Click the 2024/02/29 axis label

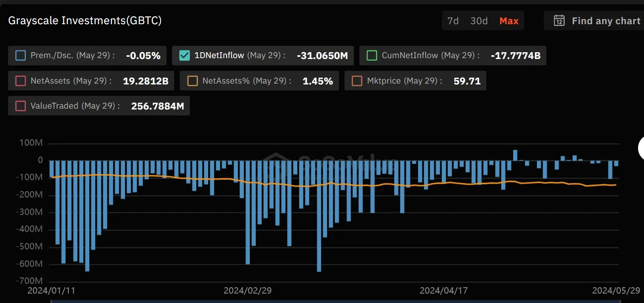click(x=247, y=291)
